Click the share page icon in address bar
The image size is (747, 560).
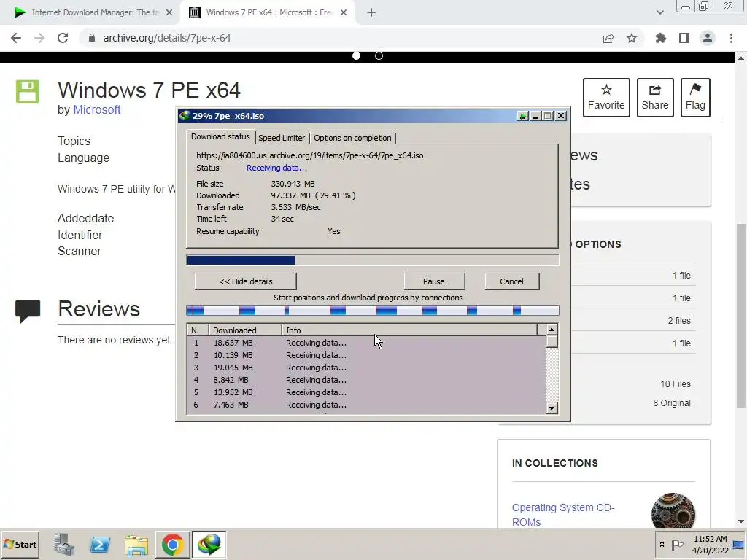pyautogui.click(x=608, y=38)
